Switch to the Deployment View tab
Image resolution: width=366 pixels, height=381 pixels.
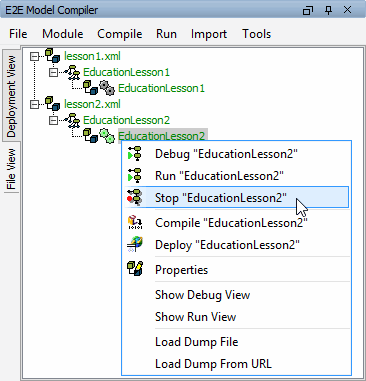tap(11, 96)
